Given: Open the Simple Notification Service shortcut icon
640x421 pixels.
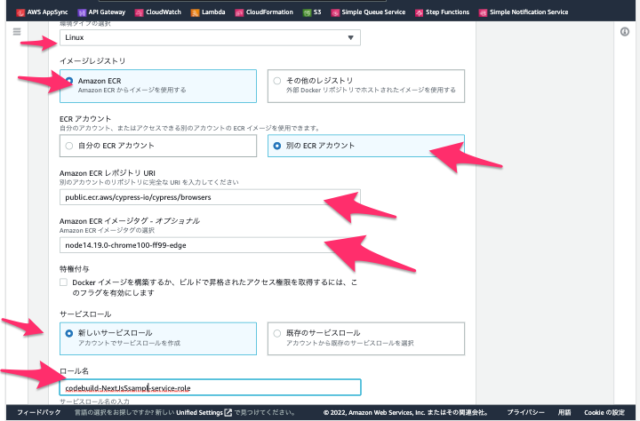Looking at the screenshot, I should click(483, 13).
